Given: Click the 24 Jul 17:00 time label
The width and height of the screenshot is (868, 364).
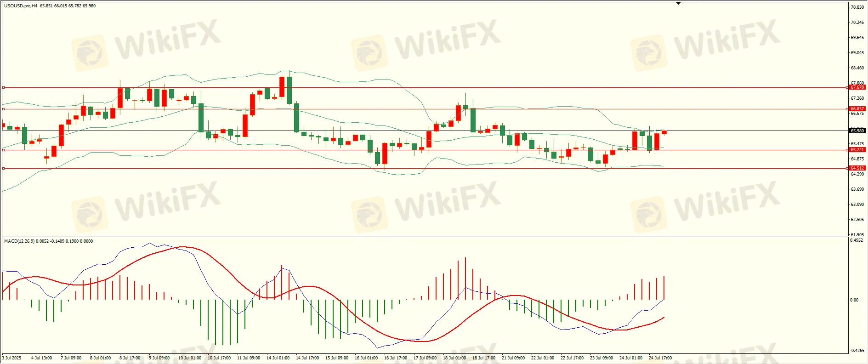Looking at the screenshot, I should coord(660,358).
